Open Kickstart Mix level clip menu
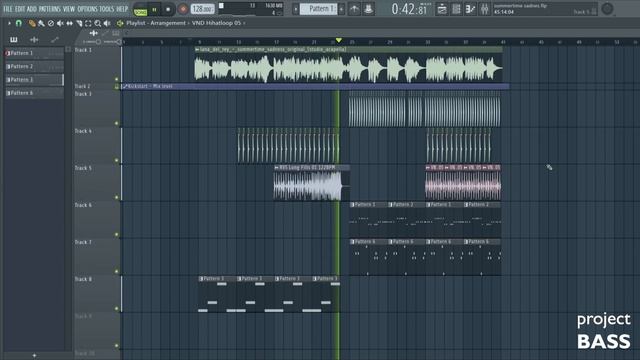The image size is (640, 360). 125,87
